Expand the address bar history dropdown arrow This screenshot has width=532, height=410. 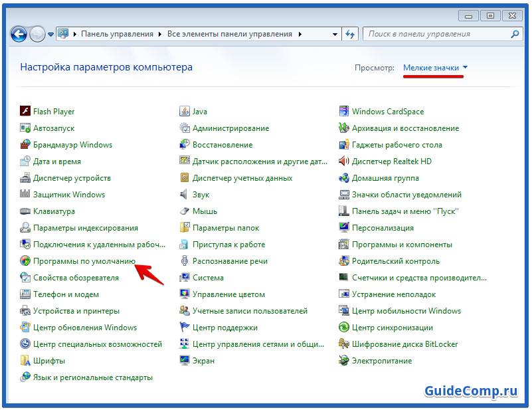(333, 34)
